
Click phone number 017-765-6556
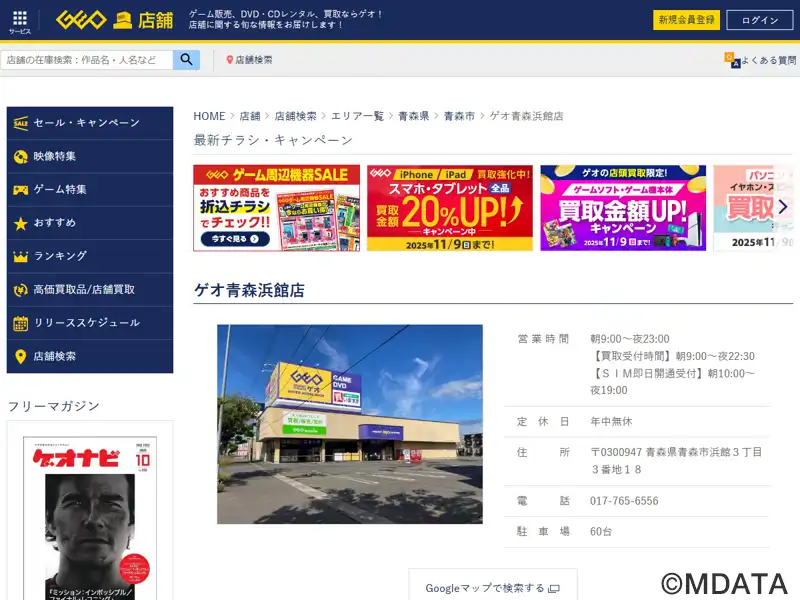624,501
